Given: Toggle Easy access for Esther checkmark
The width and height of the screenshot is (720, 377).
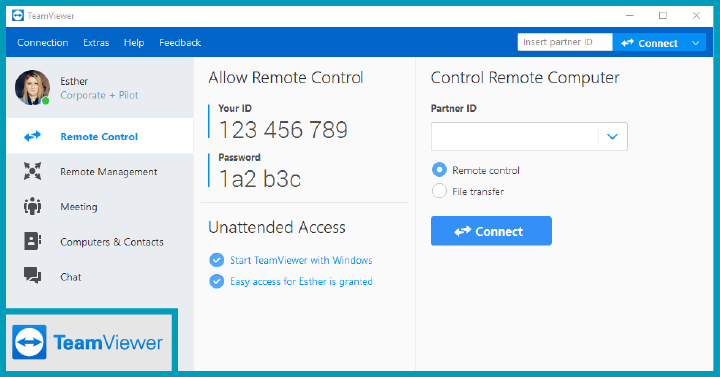Looking at the screenshot, I should [216, 281].
